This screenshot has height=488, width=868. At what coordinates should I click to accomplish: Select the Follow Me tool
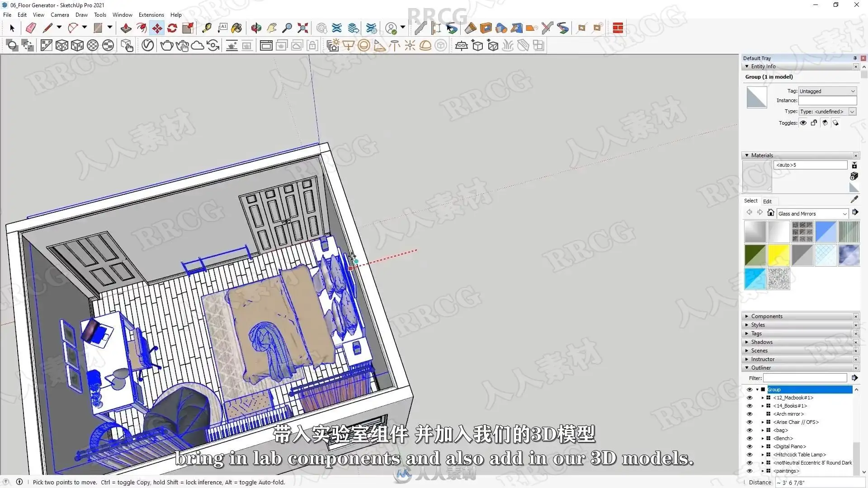tap(142, 28)
